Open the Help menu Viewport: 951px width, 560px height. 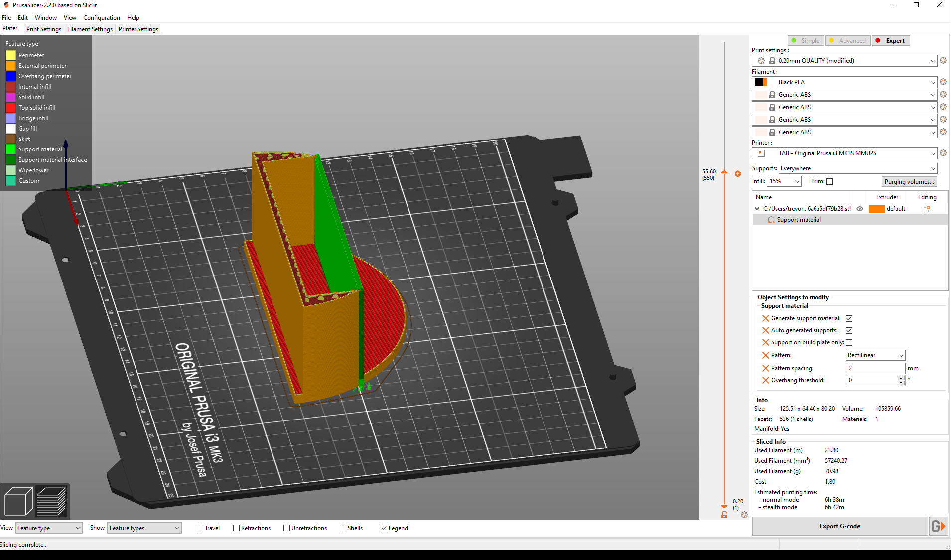(x=133, y=17)
